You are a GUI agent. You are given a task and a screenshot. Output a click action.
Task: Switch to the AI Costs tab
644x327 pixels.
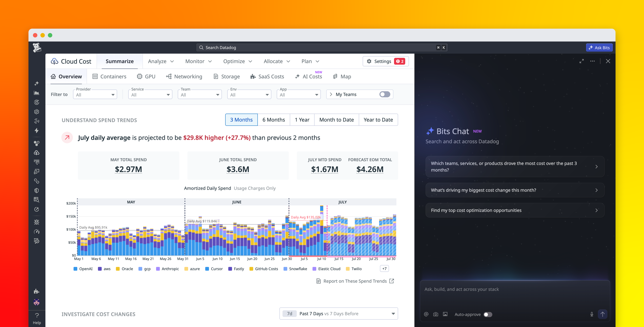coord(308,77)
